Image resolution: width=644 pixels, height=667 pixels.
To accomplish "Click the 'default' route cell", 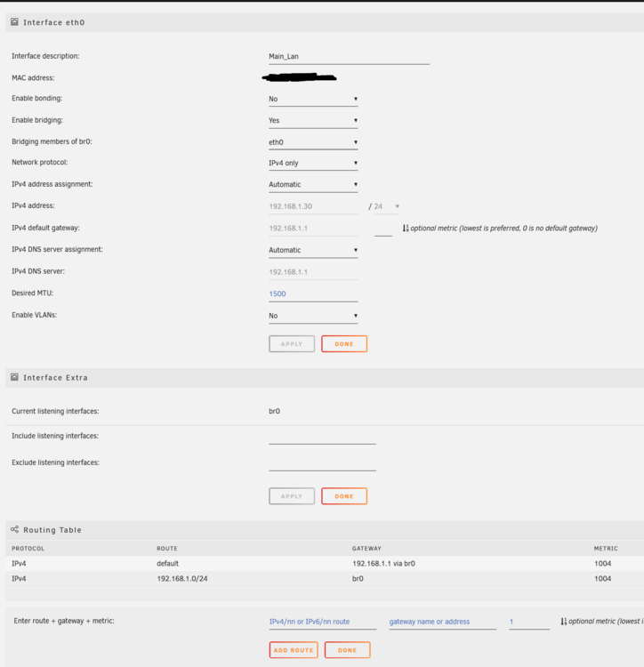I will (167, 564).
